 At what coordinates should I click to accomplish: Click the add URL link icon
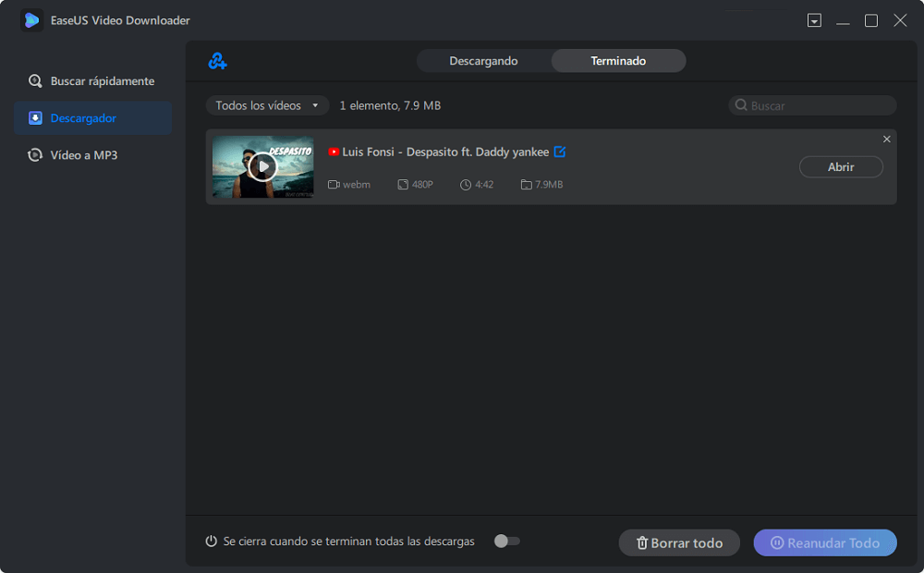(x=217, y=61)
